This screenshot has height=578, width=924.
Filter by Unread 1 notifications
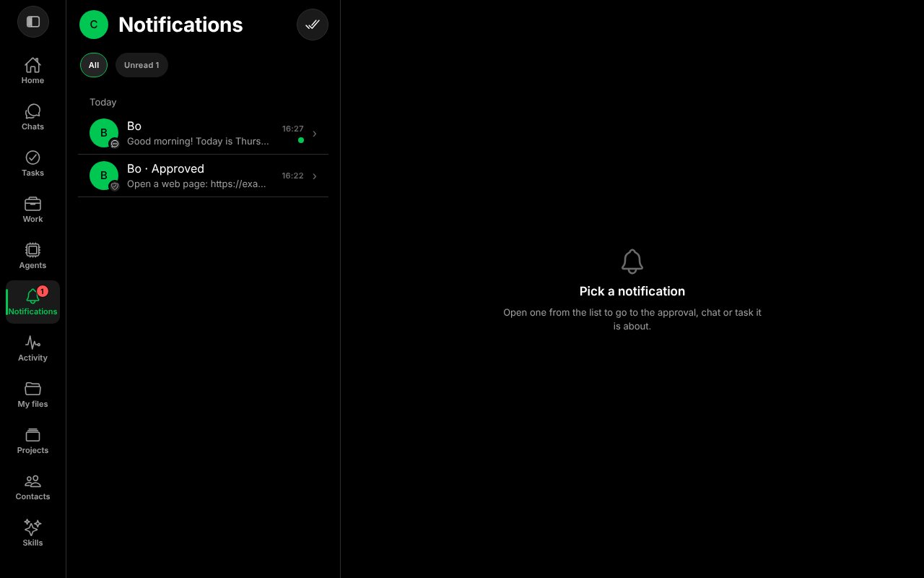pos(141,65)
